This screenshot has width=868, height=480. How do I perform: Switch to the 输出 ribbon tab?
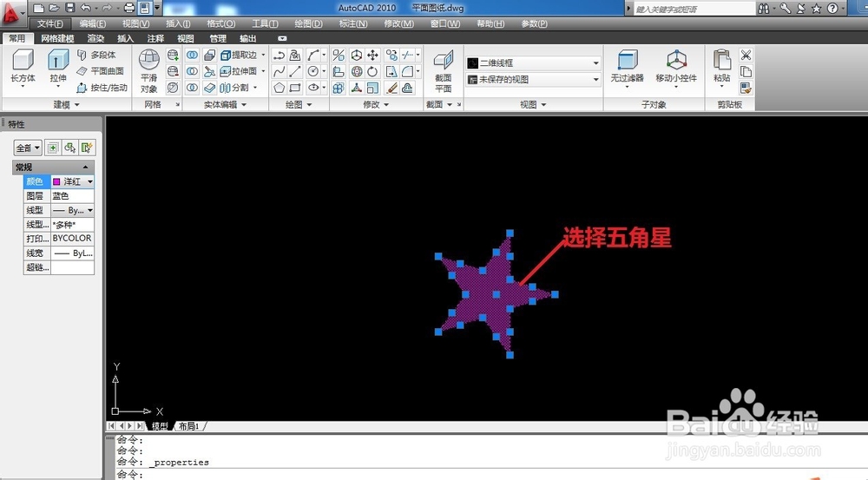[x=247, y=38]
